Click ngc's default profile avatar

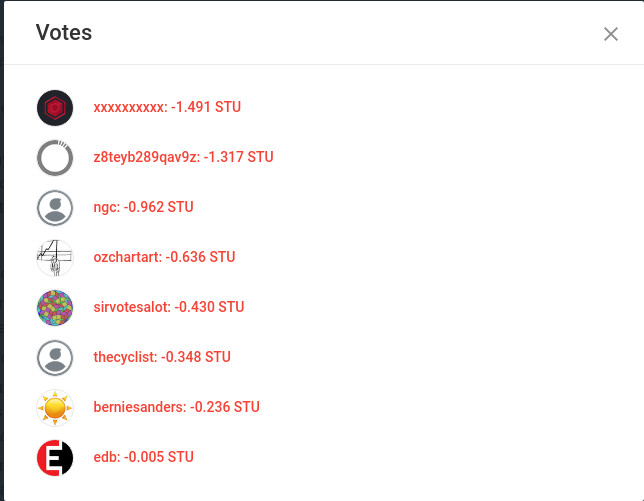55,208
